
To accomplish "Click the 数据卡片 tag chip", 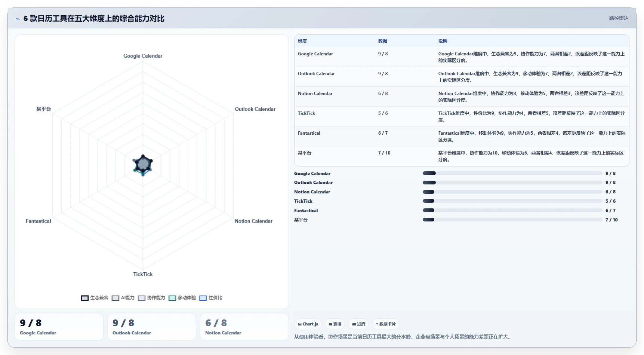I will [385, 324].
